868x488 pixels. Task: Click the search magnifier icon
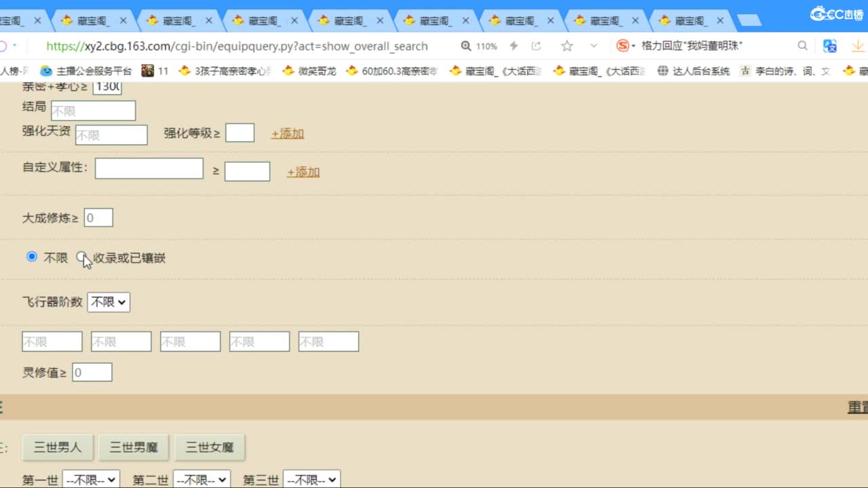tap(802, 46)
